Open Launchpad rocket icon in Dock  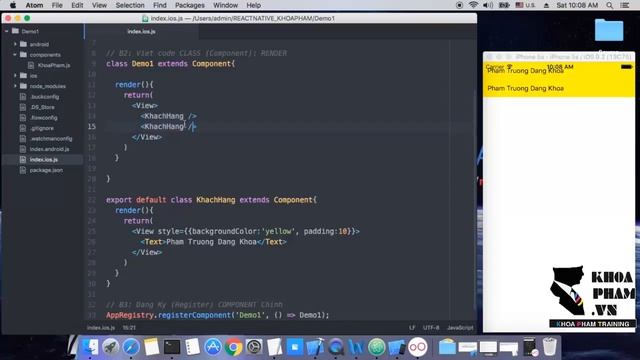click(x=110, y=347)
